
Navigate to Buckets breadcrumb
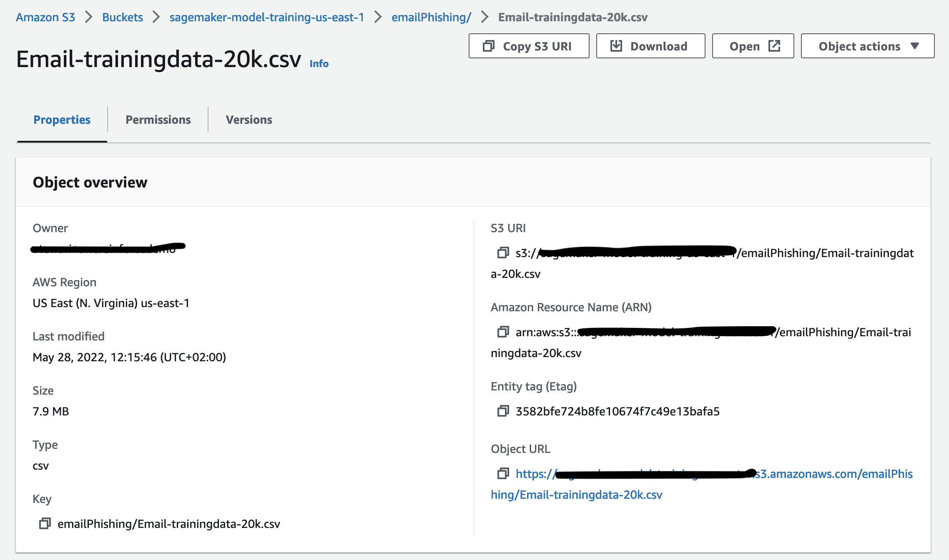click(123, 17)
